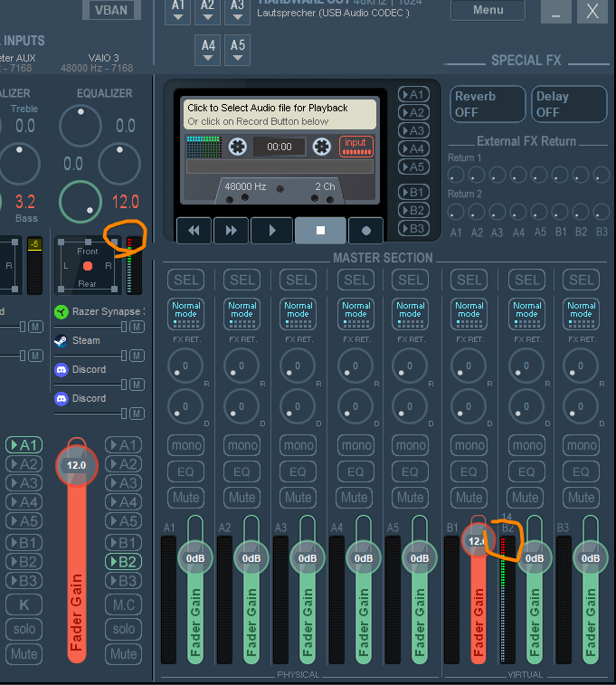Start recording with the round Record button

[366, 231]
